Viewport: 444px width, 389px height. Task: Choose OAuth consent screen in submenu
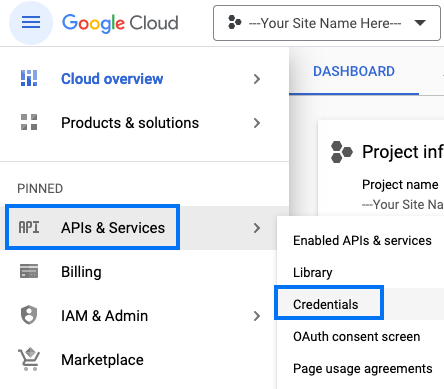(x=357, y=336)
